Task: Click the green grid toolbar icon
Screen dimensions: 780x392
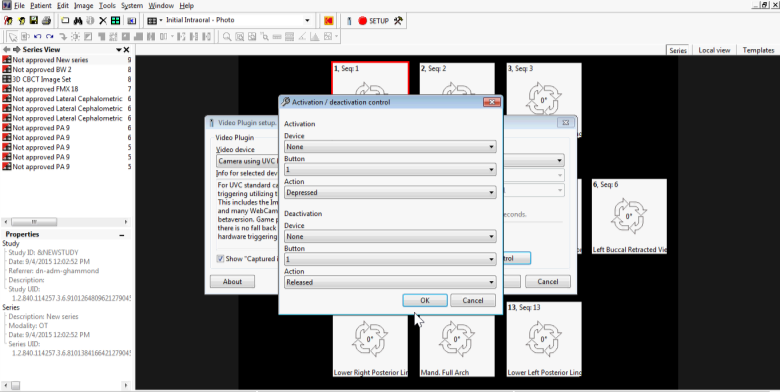Action: (x=115, y=20)
